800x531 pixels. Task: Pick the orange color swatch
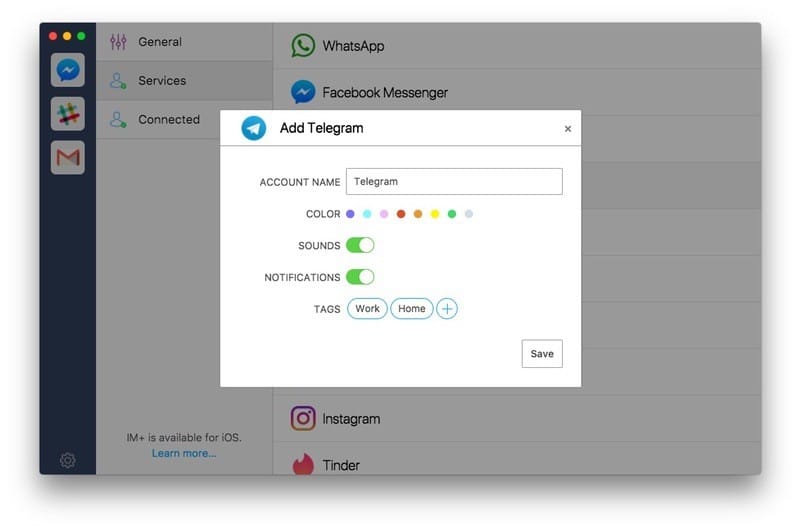tap(418, 214)
